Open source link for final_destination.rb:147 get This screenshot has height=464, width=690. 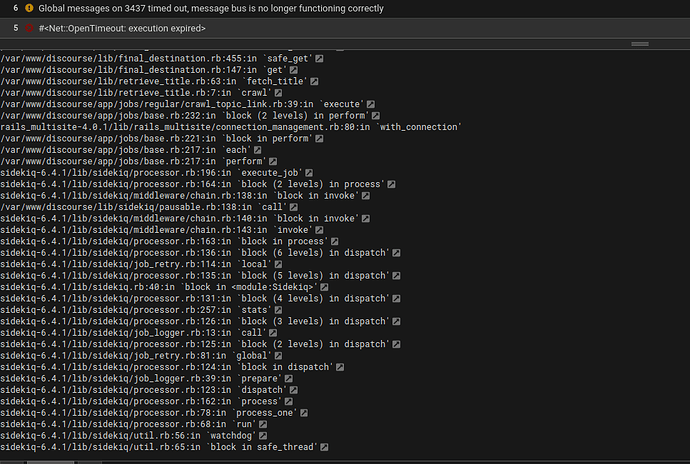click(x=294, y=70)
